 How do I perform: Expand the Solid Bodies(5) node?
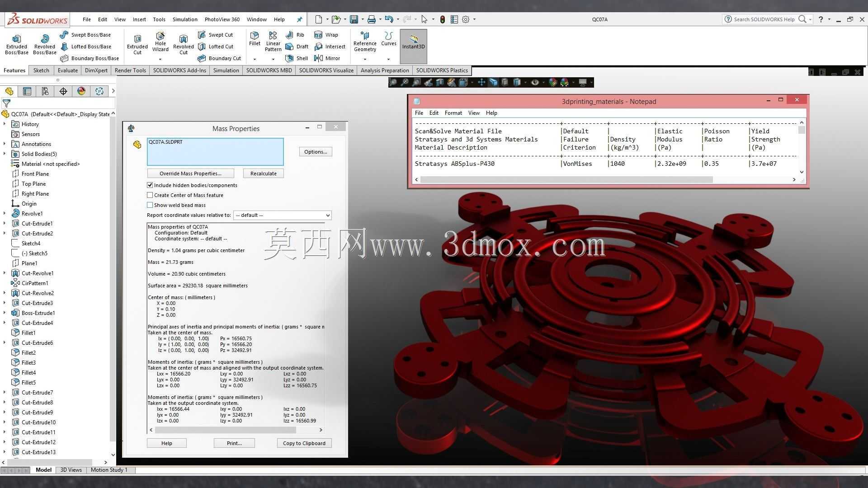5,154
